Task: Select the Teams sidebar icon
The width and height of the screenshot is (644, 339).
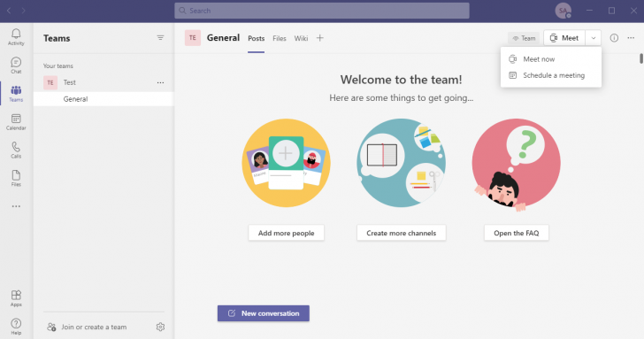Action: point(16,94)
